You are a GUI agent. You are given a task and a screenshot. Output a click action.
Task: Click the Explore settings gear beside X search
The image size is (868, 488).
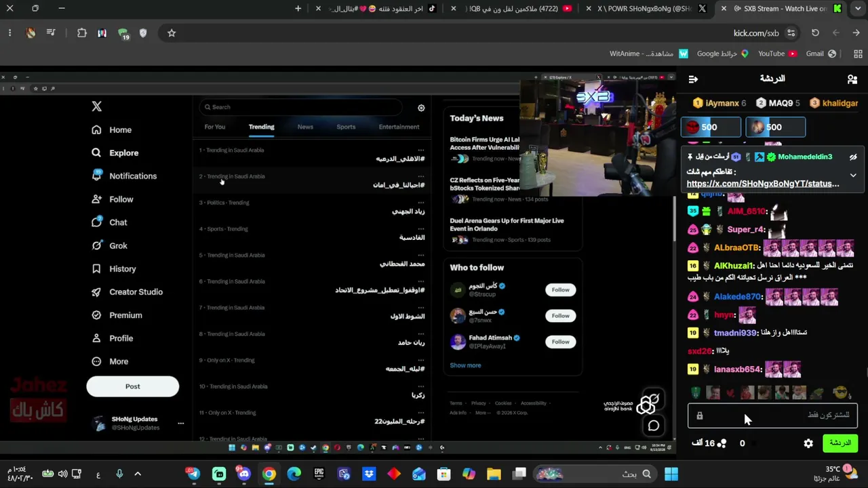point(421,108)
